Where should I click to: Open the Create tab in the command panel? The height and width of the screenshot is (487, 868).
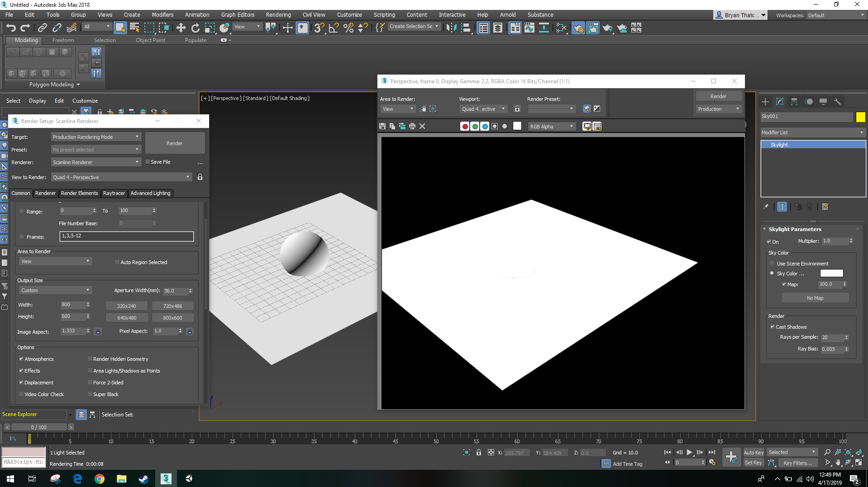(765, 101)
